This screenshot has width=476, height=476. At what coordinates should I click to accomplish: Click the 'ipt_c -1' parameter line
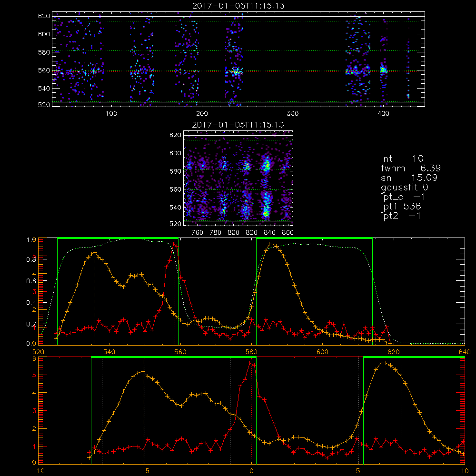point(403,197)
